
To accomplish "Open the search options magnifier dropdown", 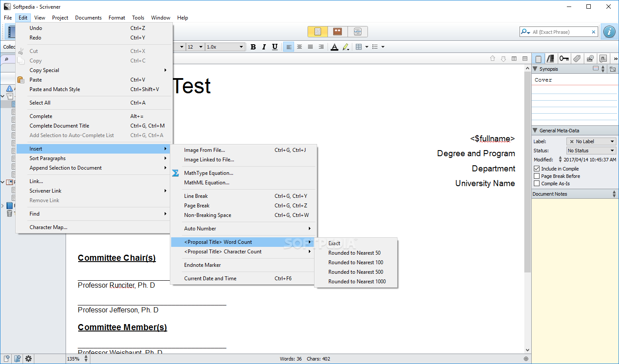I will 526,32.
